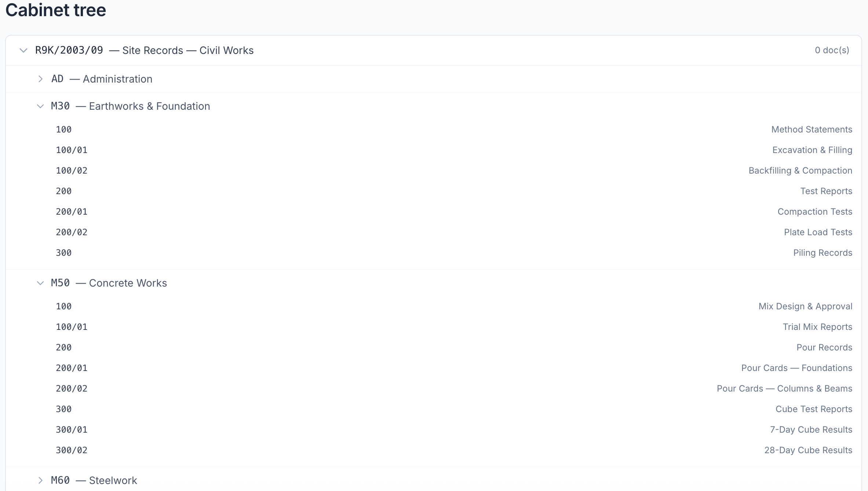The image size is (868, 491).
Task: Open Pour Cards — Foundations row
Action: (454, 368)
